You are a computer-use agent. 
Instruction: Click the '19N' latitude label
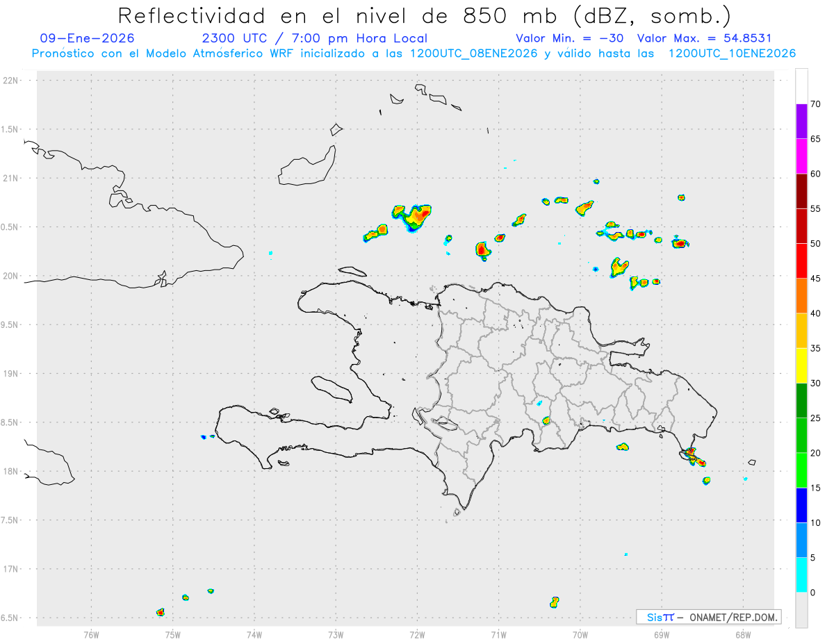(x=12, y=374)
